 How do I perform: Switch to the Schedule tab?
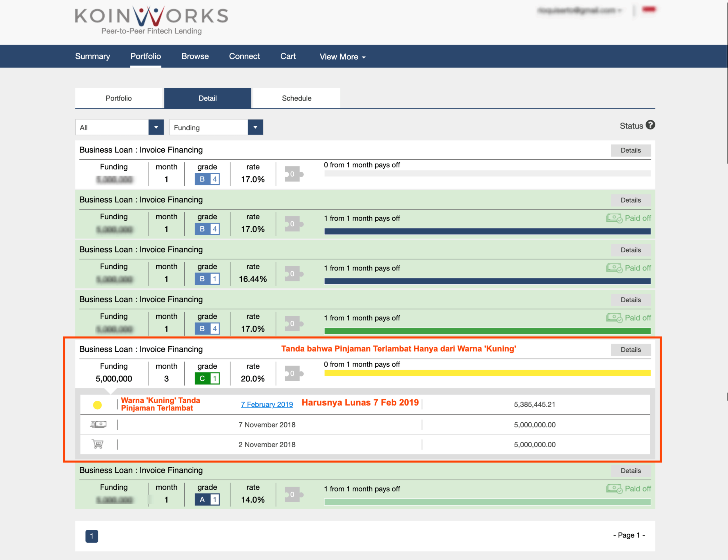296,98
